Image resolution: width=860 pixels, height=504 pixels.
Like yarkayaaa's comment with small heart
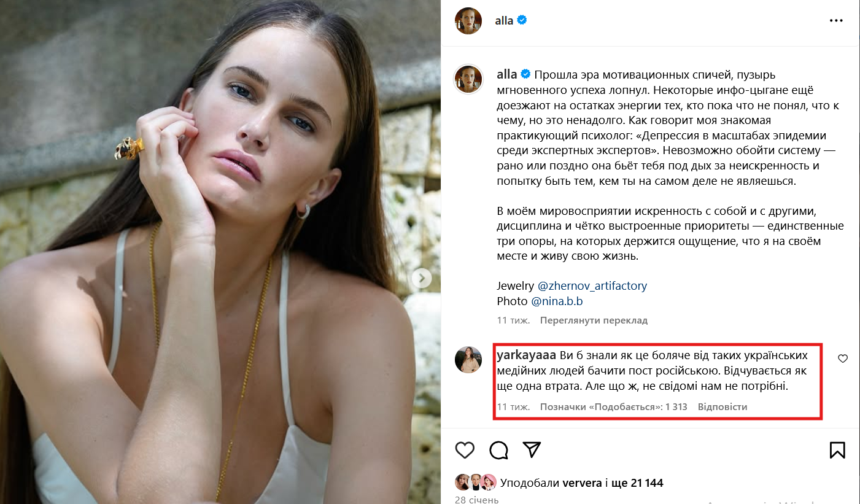(843, 359)
